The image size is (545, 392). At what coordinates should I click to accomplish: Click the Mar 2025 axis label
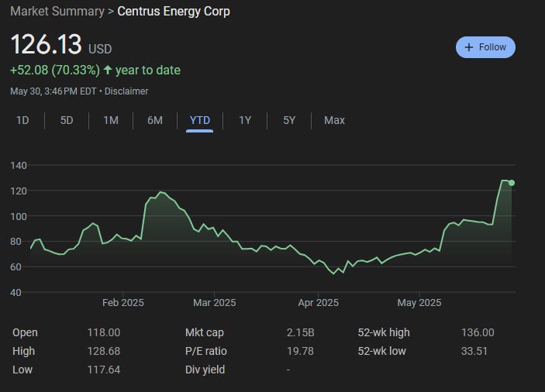(x=215, y=303)
